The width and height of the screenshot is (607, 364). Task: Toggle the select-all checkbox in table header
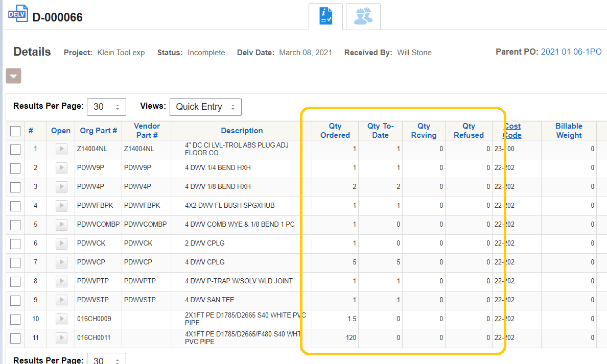(x=15, y=131)
